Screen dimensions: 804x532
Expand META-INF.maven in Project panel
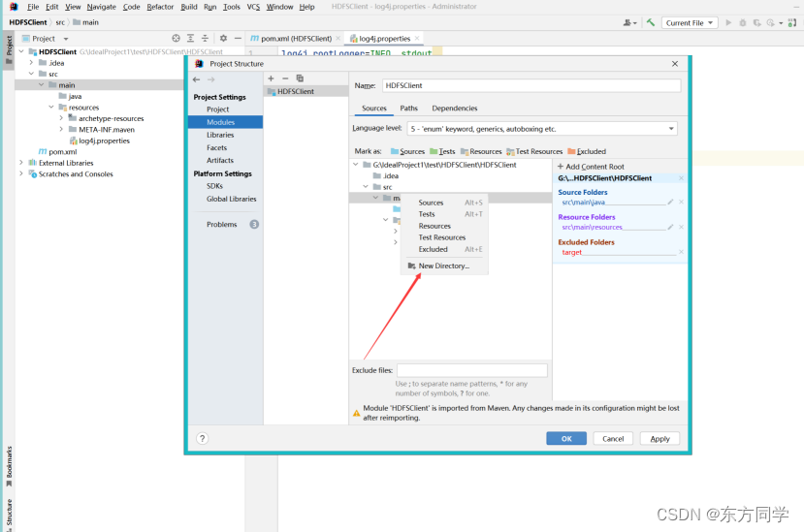tap(61, 129)
